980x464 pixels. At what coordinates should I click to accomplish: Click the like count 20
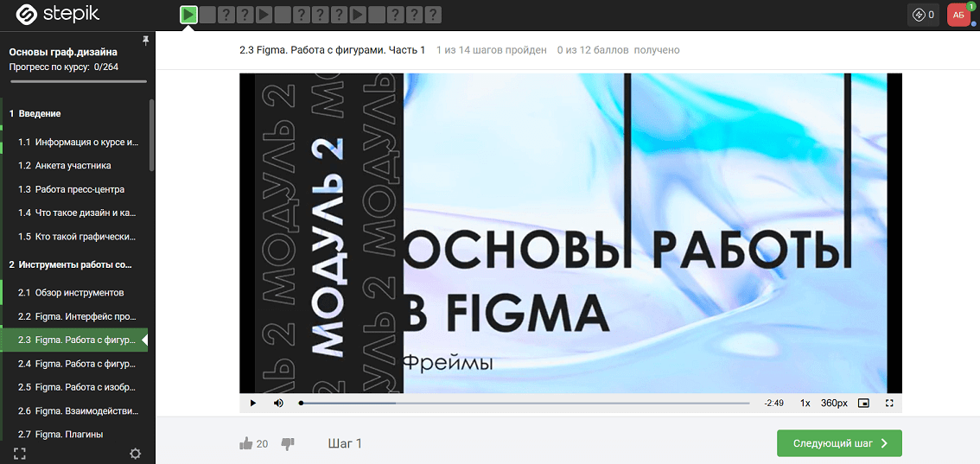pyautogui.click(x=263, y=444)
